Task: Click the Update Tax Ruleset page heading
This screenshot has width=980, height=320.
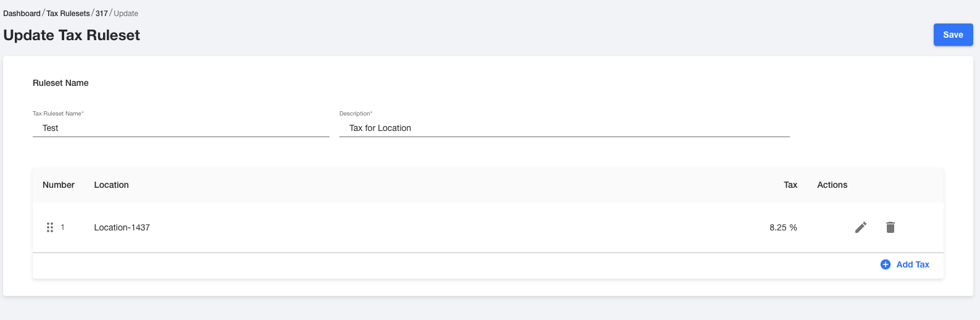Action: (x=72, y=35)
